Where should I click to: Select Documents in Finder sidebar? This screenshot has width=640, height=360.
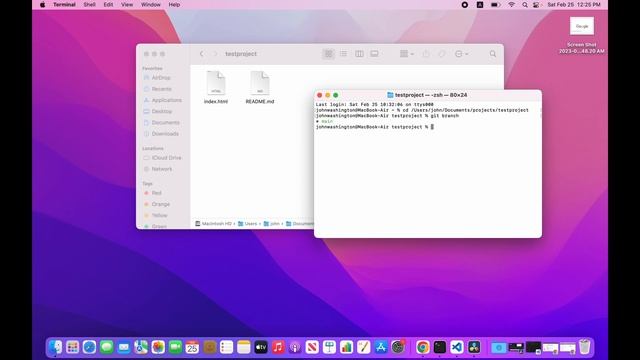pyautogui.click(x=165, y=122)
